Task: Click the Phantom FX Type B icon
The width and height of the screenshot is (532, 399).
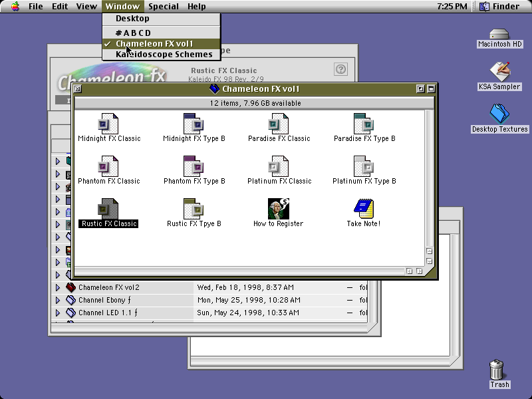Action: tap(194, 166)
